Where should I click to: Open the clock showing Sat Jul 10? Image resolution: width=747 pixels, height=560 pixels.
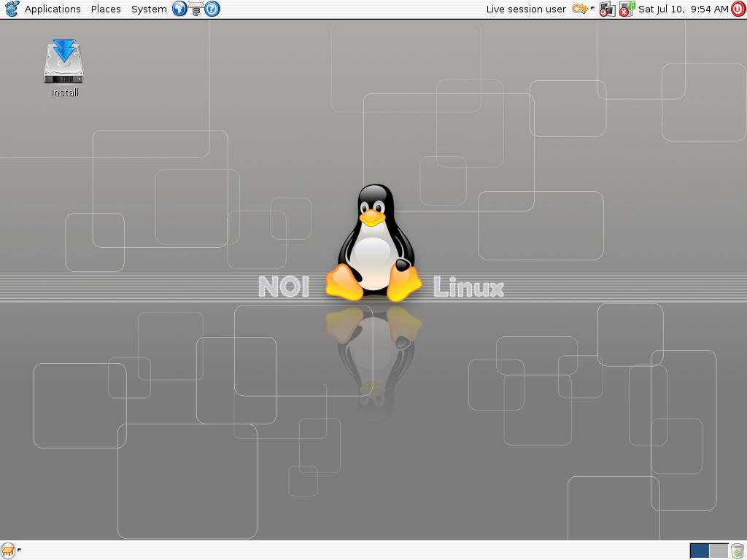[x=683, y=9]
